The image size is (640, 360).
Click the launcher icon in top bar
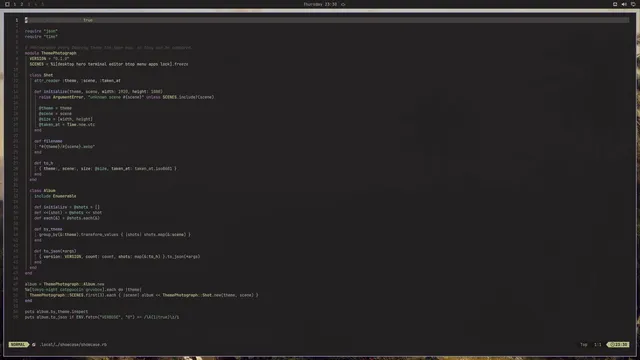coord(7,4)
